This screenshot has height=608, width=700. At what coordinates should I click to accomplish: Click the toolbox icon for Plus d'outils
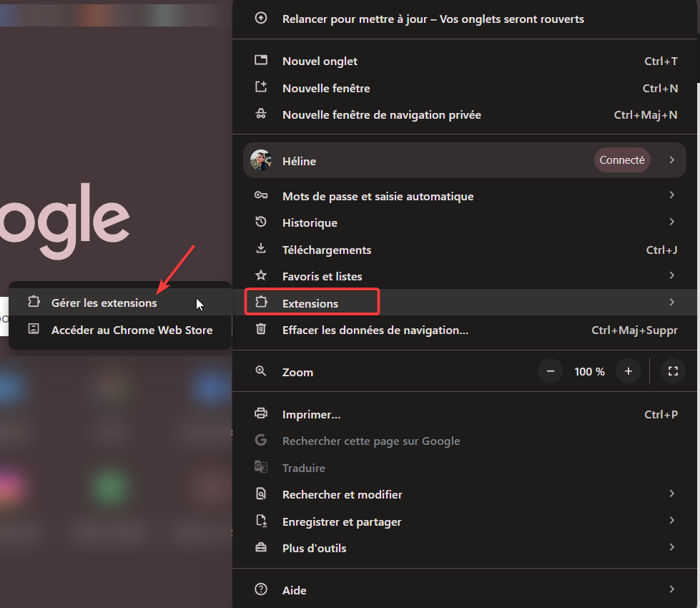[x=261, y=546]
